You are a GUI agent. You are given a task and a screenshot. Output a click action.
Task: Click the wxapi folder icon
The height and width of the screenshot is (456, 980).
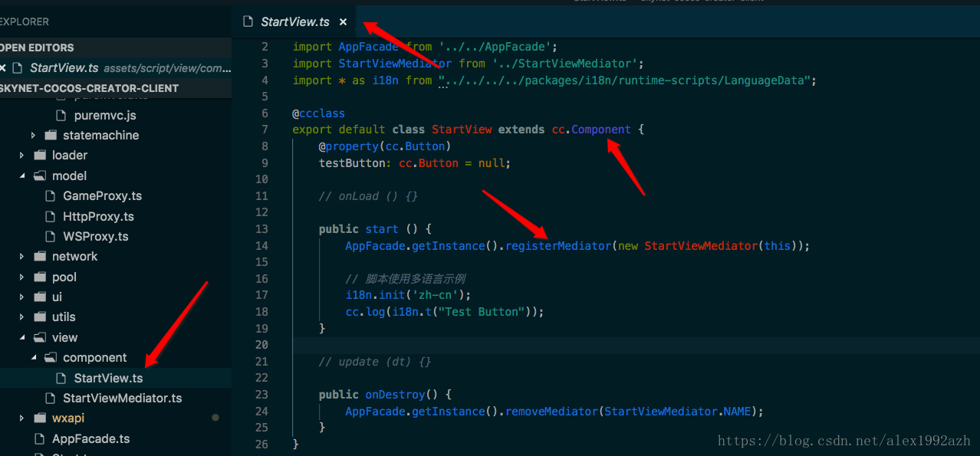40,418
